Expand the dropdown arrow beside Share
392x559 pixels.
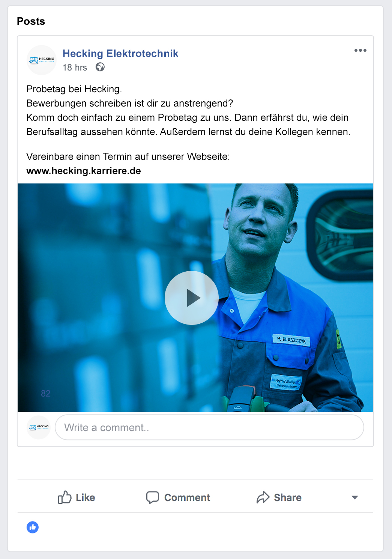tap(354, 497)
